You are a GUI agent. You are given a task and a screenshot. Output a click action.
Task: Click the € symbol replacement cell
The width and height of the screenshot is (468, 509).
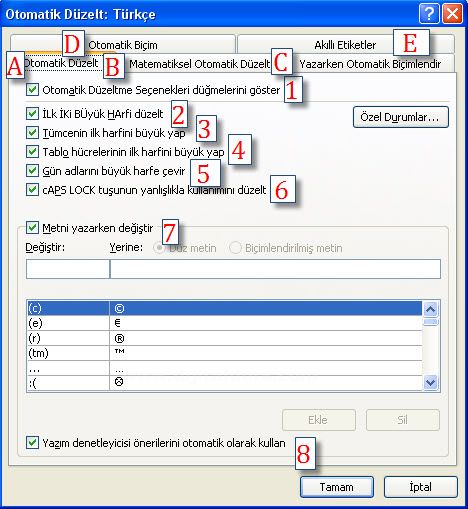[x=266, y=323]
